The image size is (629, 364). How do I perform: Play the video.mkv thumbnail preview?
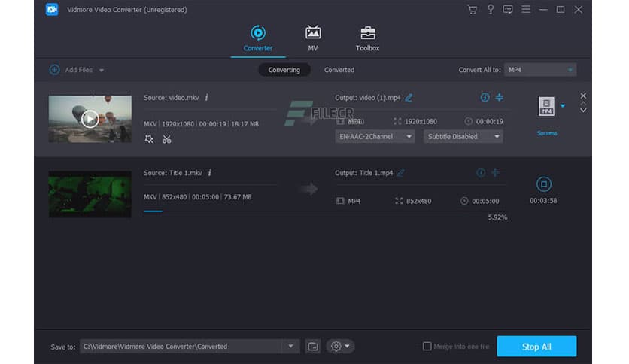90,119
